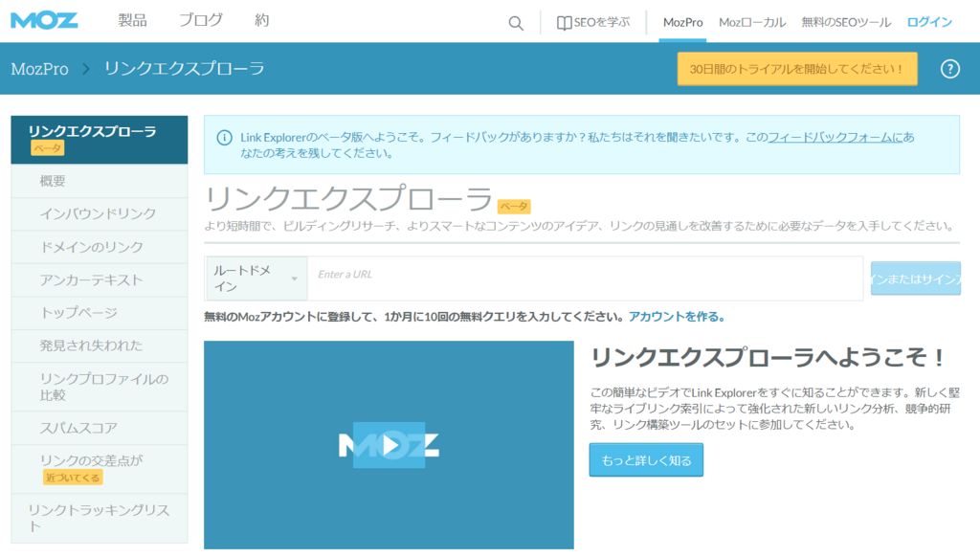The width and height of the screenshot is (980, 557).
Task: Play the MOZ intro video
Action: pyautogui.click(x=390, y=445)
